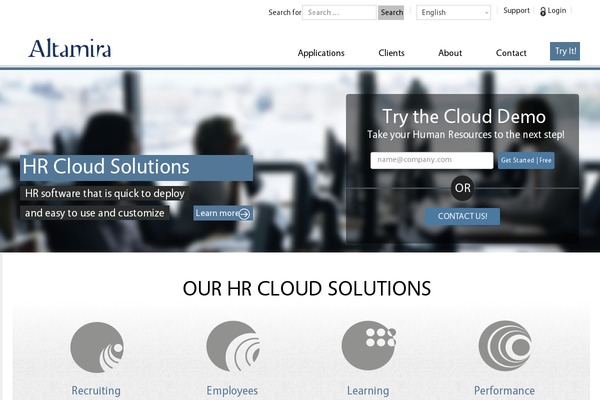
Task: Open the Performance text link
Action: [504, 390]
